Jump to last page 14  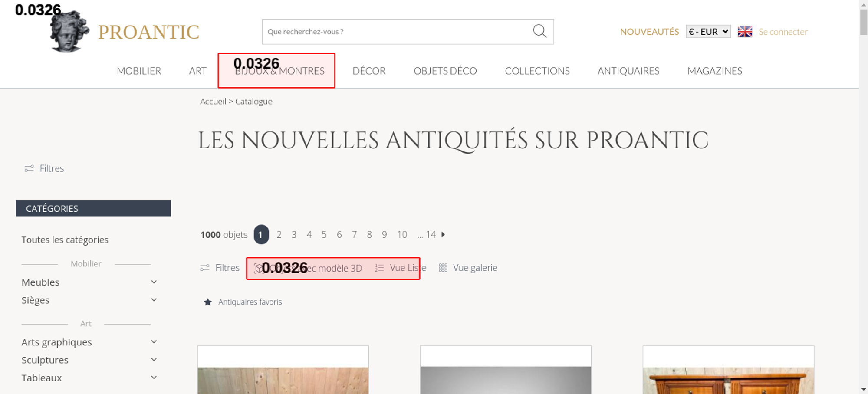[431, 235]
